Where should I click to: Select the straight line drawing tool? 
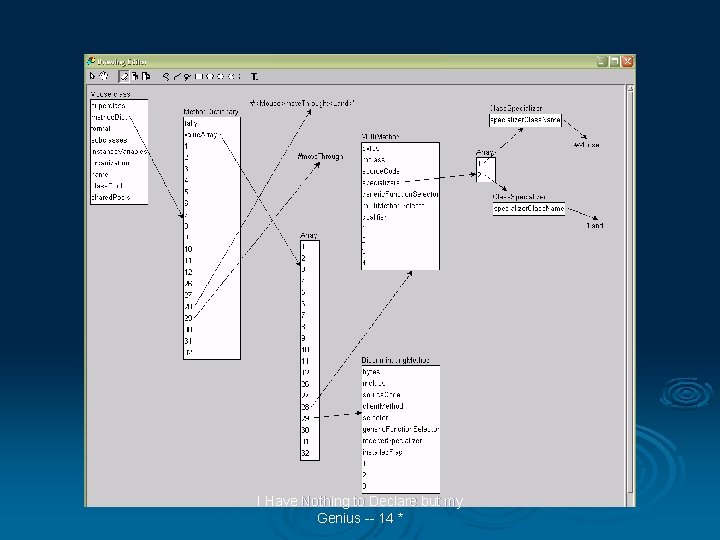point(177,77)
